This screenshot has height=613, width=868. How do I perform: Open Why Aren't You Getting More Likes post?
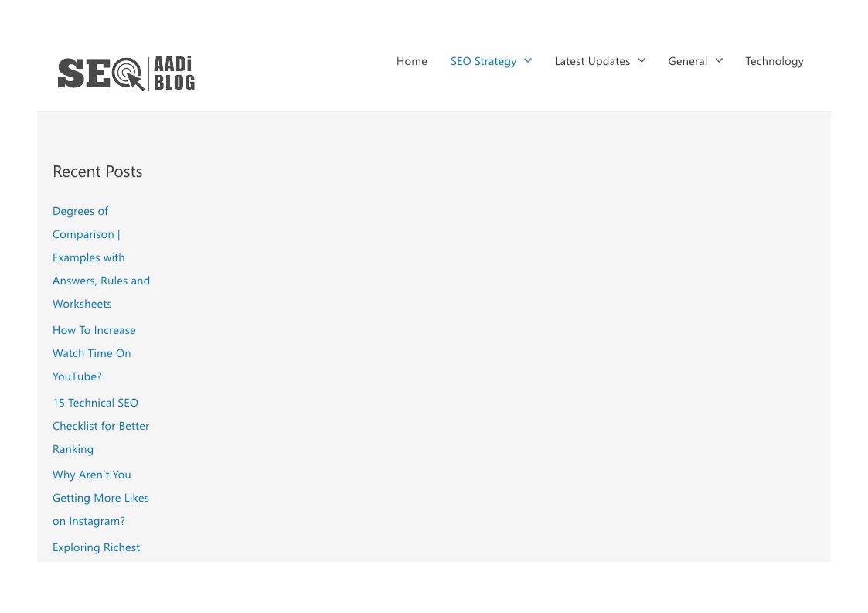point(91,475)
